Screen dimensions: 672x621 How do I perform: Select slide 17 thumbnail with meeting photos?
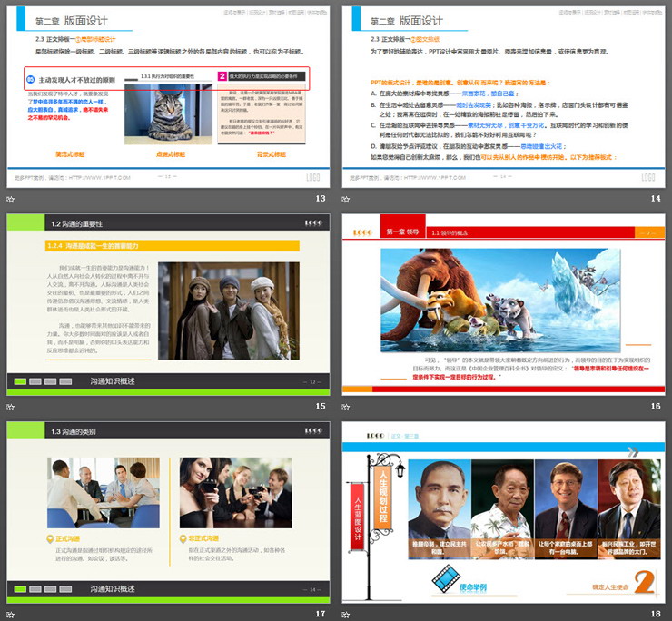click(168, 512)
